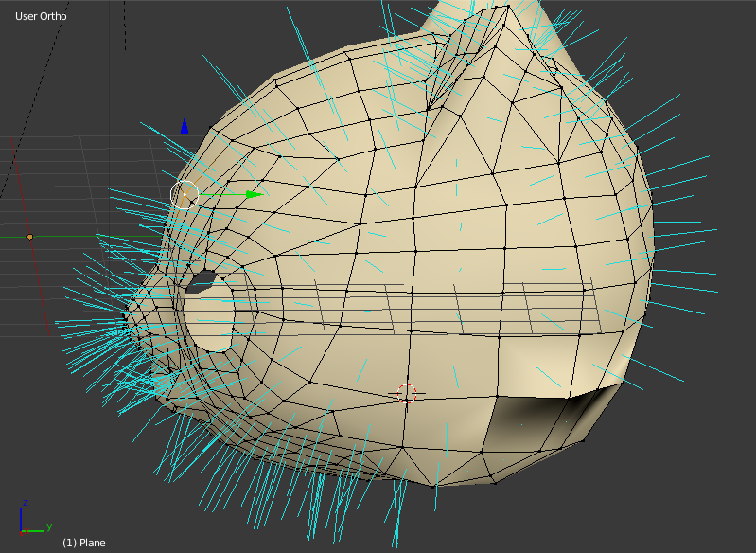The image size is (756, 553).
Task: Click the blue Z-axis manipulator arrow
Action: (185, 127)
